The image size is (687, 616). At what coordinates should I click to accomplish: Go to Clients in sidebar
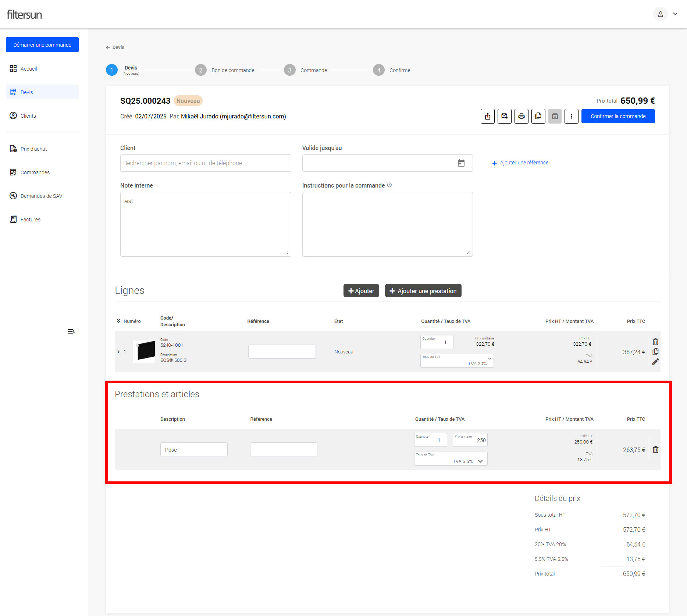coord(28,116)
